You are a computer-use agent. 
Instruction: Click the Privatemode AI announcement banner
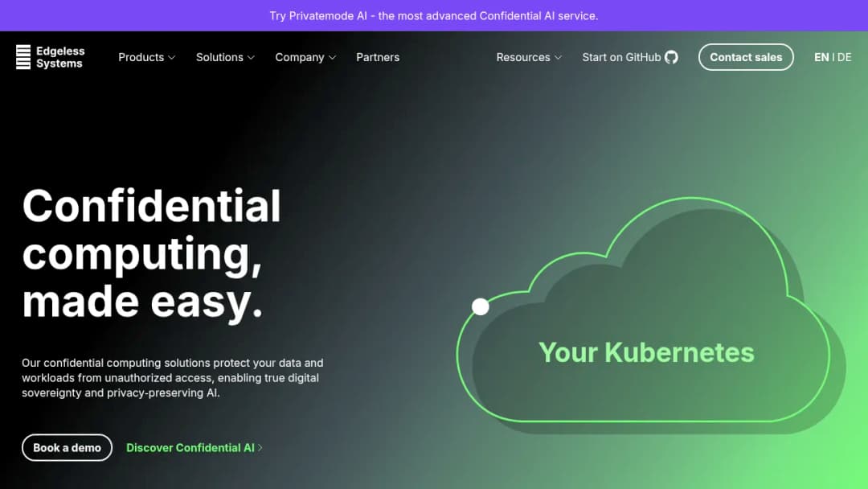434,15
